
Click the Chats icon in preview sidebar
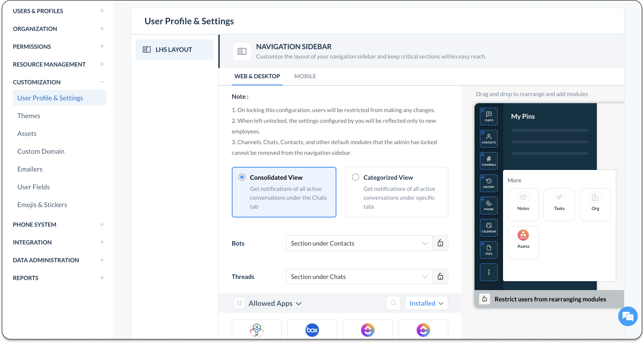(489, 117)
